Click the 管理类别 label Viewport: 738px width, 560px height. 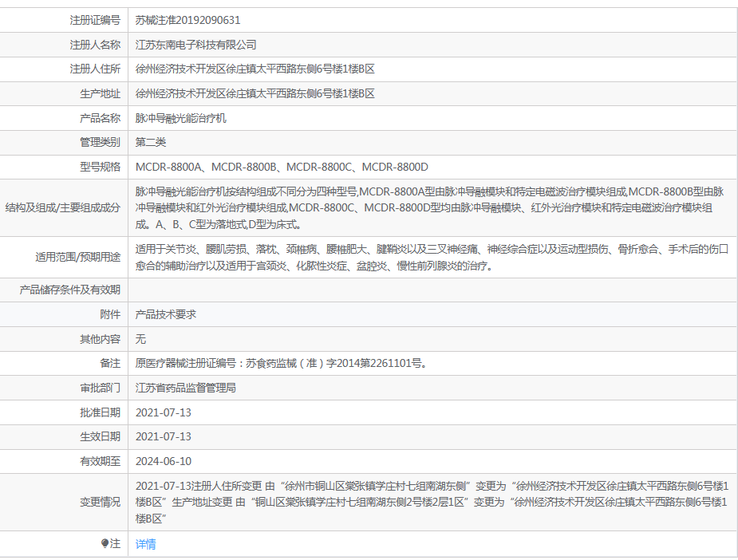pyautogui.click(x=101, y=142)
